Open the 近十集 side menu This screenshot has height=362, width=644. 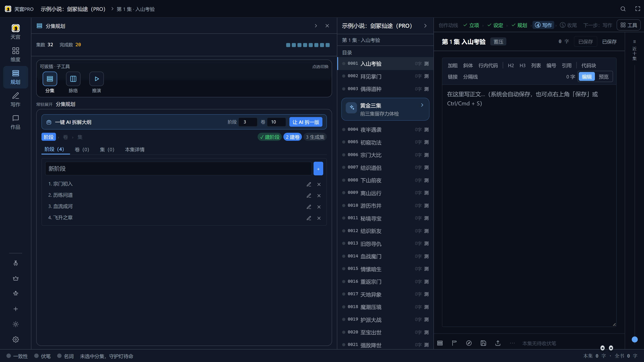(634, 50)
